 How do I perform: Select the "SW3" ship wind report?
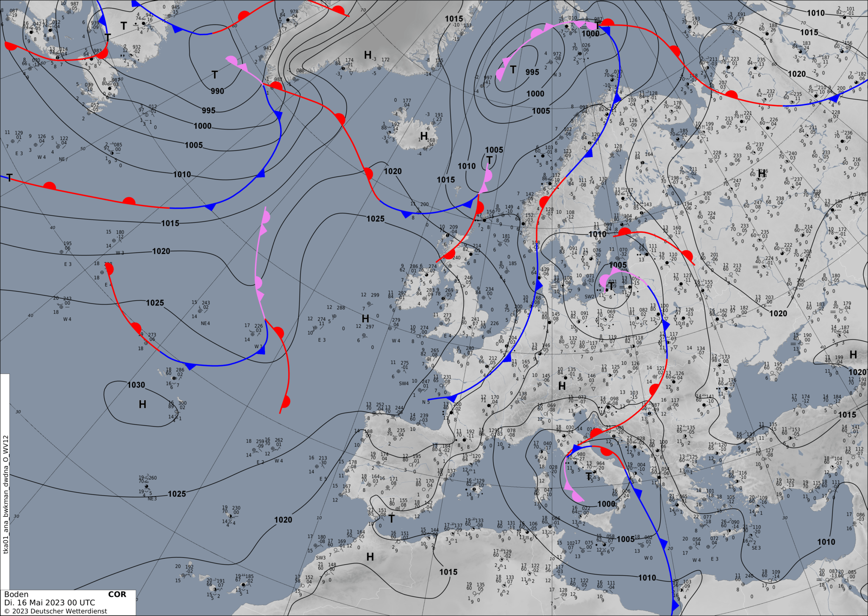(320, 558)
